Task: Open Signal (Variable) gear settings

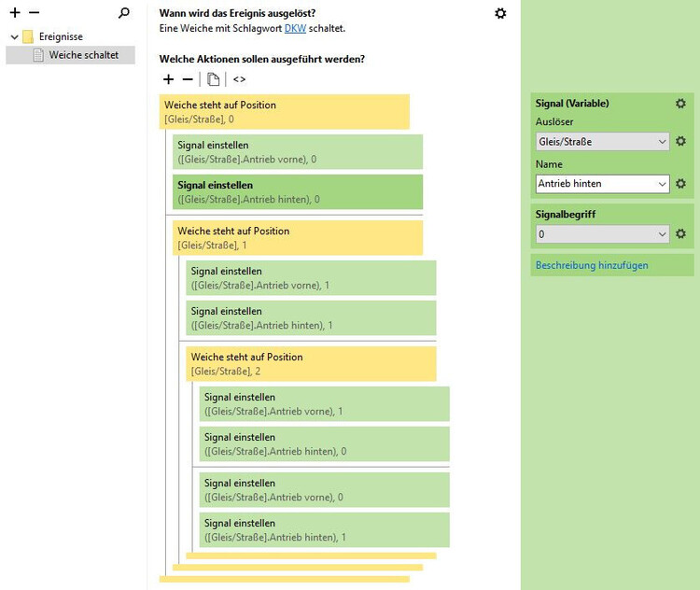Action: point(680,104)
